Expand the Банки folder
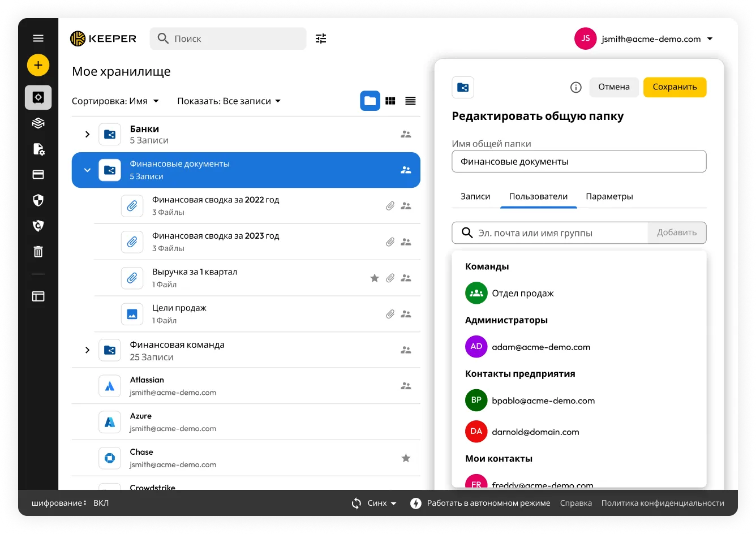The image size is (756, 534). (87, 134)
